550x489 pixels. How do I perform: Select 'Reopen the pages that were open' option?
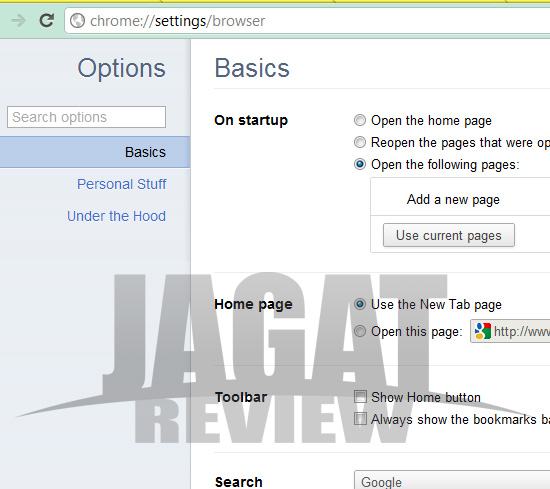[360, 142]
